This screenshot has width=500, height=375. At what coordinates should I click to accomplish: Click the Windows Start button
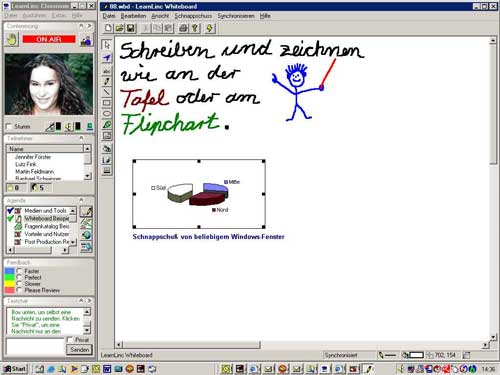tap(14, 369)
